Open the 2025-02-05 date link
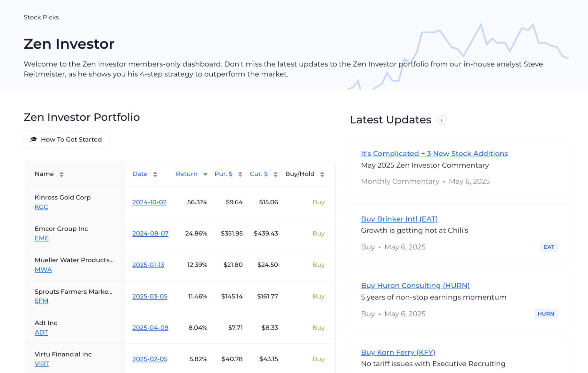The image size is (588, 373). click(150, 359)
